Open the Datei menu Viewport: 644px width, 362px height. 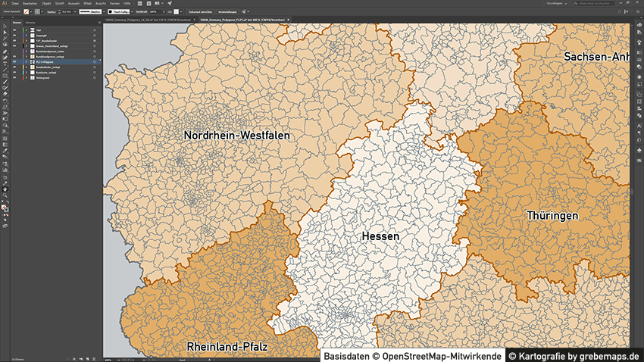point(15,4)
